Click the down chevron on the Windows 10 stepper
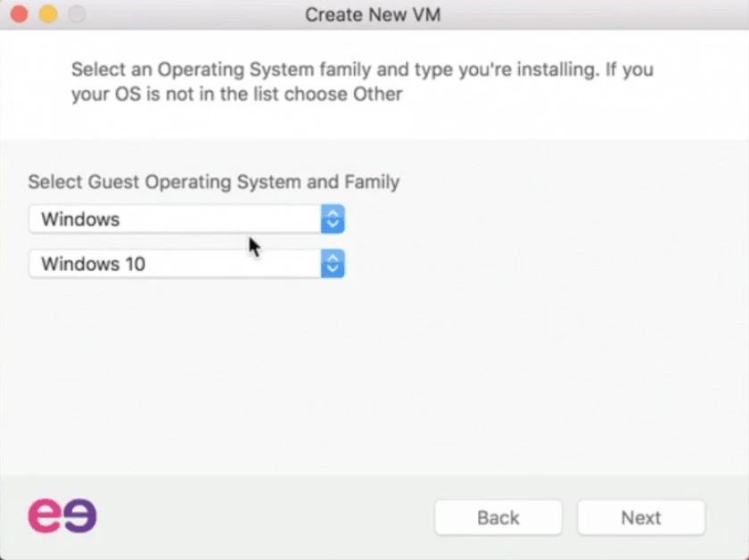The image size is (749, 560). click(x=333, y=269)
